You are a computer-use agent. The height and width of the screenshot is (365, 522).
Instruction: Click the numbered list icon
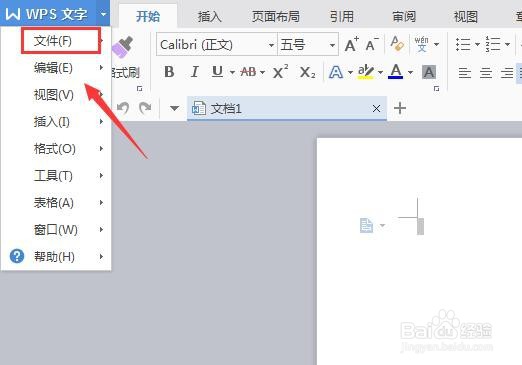493,44
